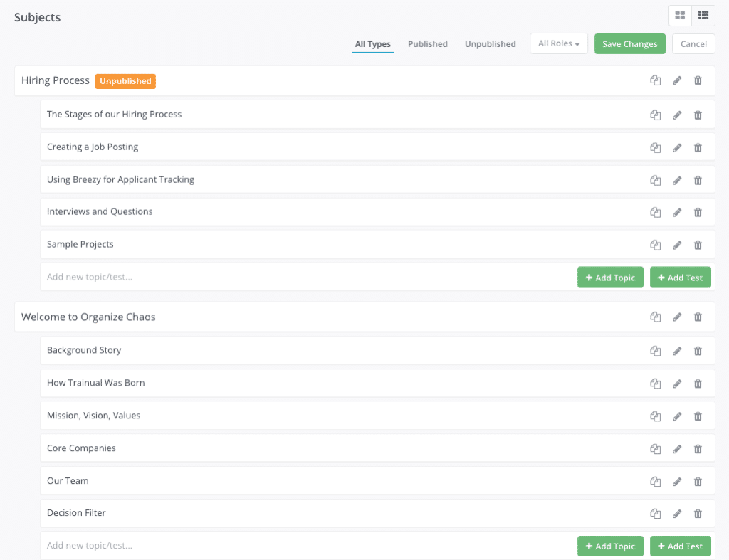Duplicate the Hiring Process subject
This screenshot has width=729, height=560.
[655, 80]
